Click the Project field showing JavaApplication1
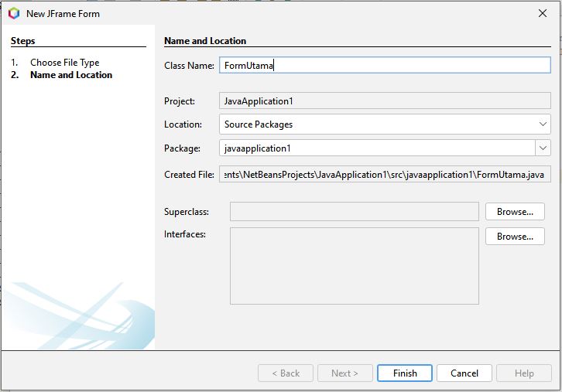Image resolution: width=562 pixels, height=392 pixels. click(385, 101)
